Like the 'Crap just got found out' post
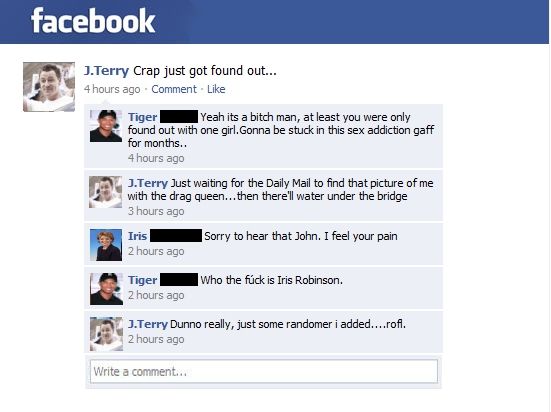This screenshot has width=551, height=412. 216,89
